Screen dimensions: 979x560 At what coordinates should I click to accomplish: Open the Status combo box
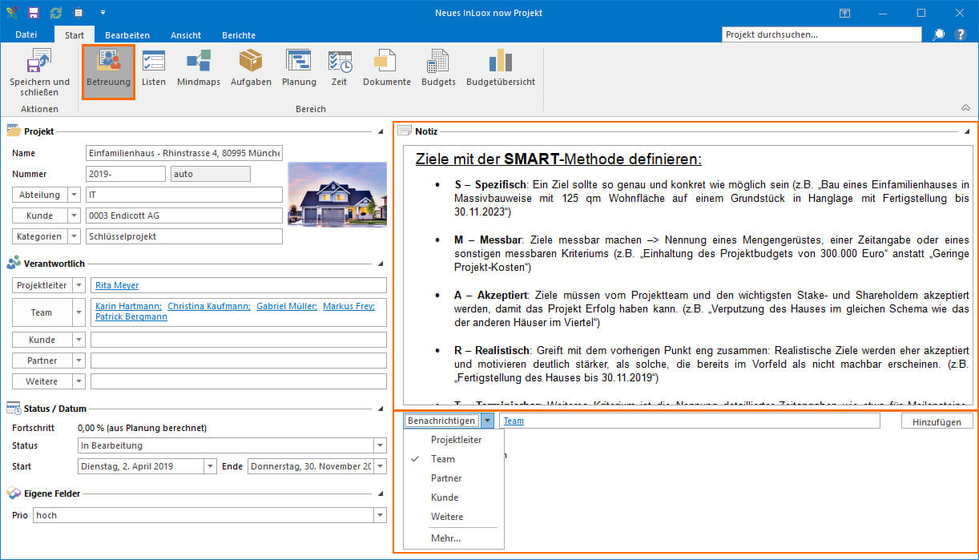[x=232, y=445]
